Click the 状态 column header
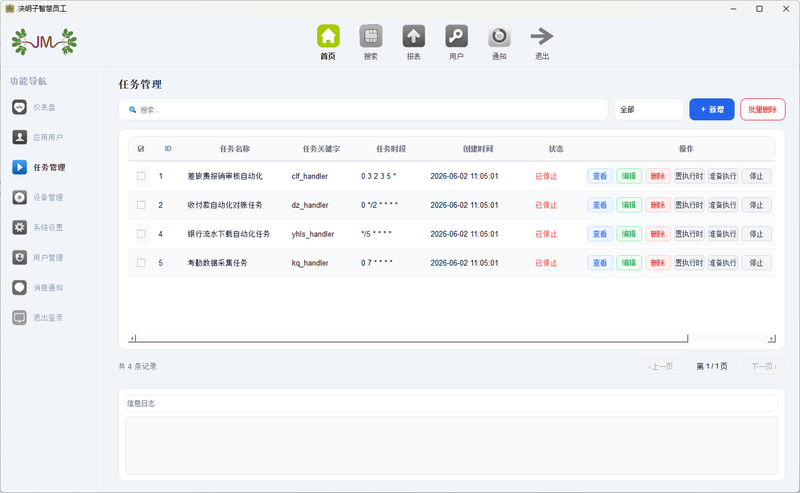Viewport: 800px width, 493px height. click(x=556, y=149)
